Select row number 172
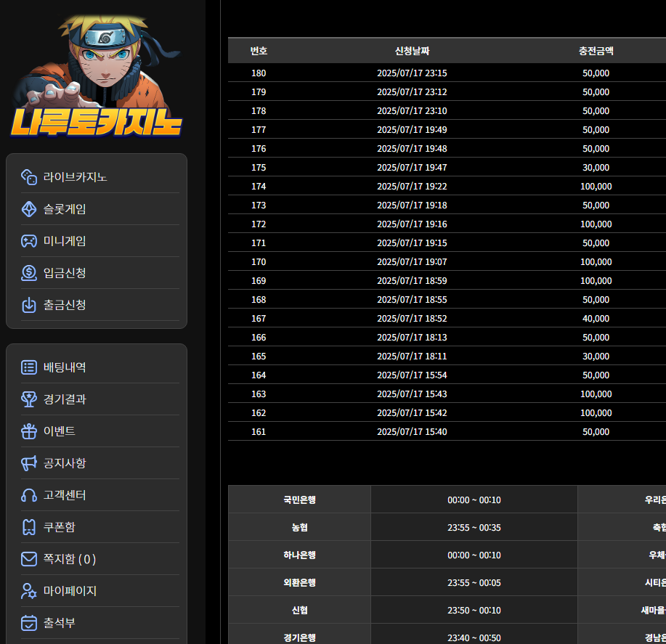The height and width of the screenshot is (644, 666). point(259,224)
